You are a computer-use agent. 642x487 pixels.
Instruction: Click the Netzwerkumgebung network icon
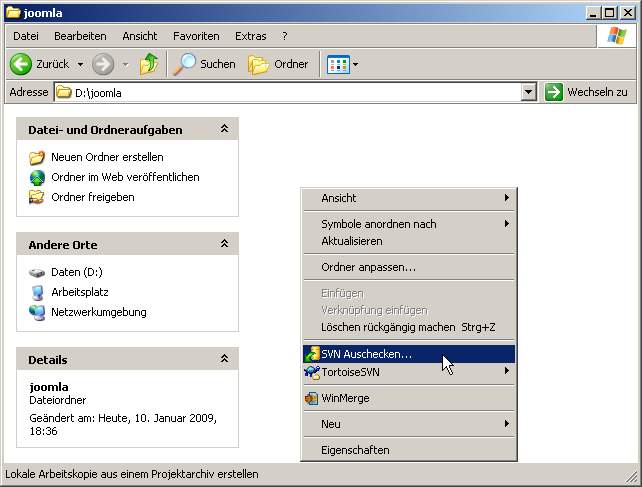(x=37, y=313)
